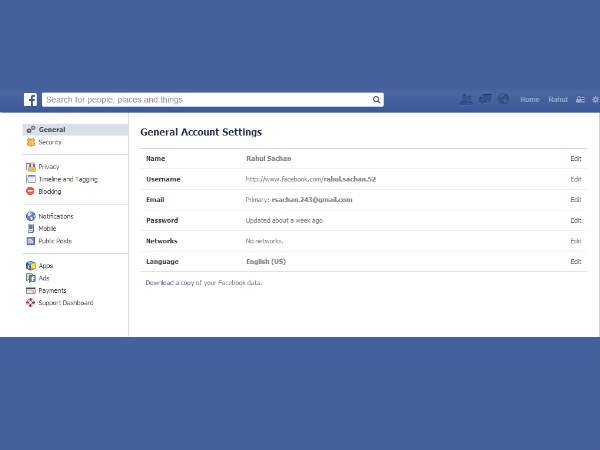The width and height of the screenshot is (600, 450).
Task: Click the General gears icon in sidebar
Action: pos(31,129)
